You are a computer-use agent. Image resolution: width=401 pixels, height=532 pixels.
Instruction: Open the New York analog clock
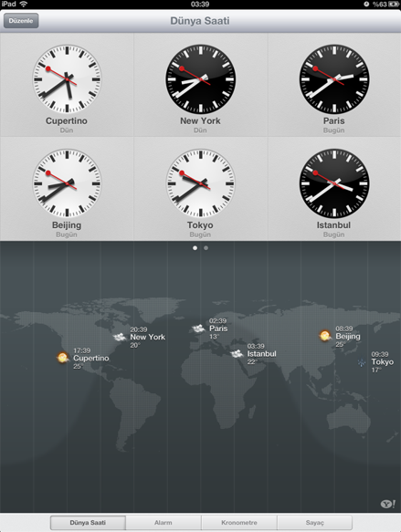click(x=200, y=79)
